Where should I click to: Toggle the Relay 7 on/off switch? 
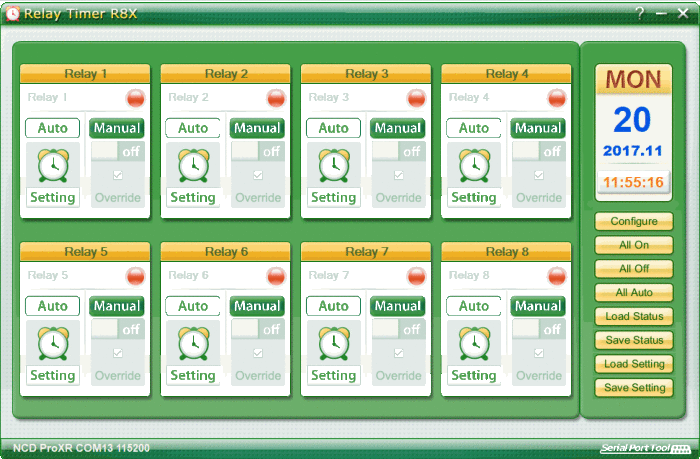(x=399, y=330)
